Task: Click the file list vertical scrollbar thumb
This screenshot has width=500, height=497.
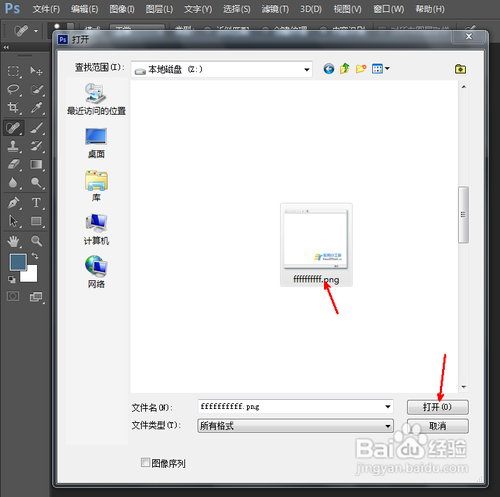Action: coord(463,215)
